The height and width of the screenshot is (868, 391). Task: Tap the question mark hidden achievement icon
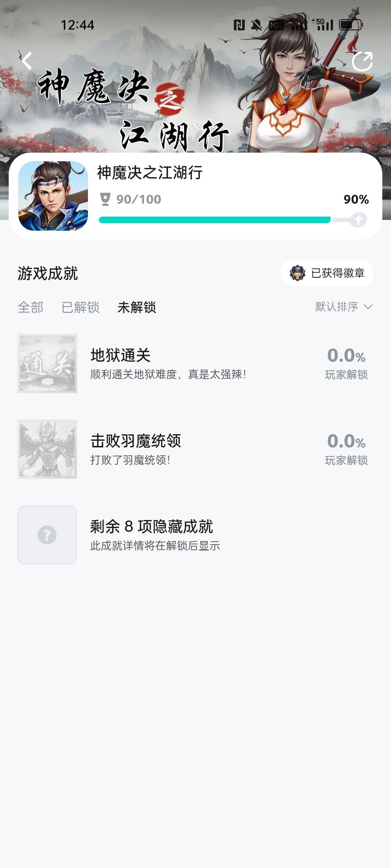(47, 535)
